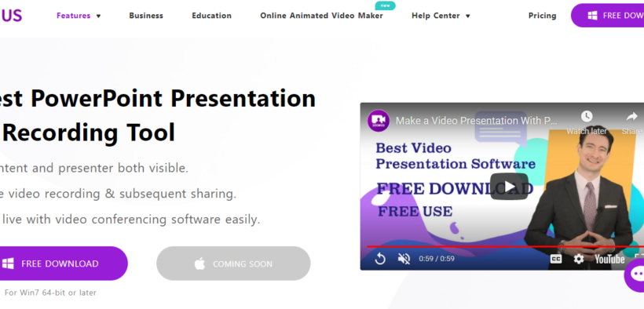Click the purple header Free Download button

(607, 16)
